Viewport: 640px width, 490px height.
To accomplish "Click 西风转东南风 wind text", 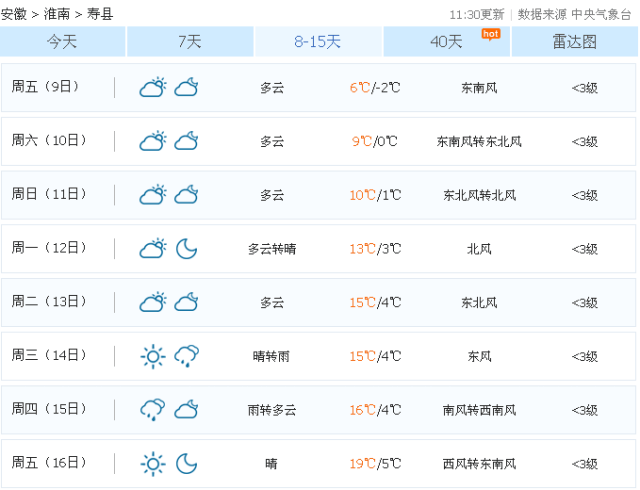I will point(480,464).
